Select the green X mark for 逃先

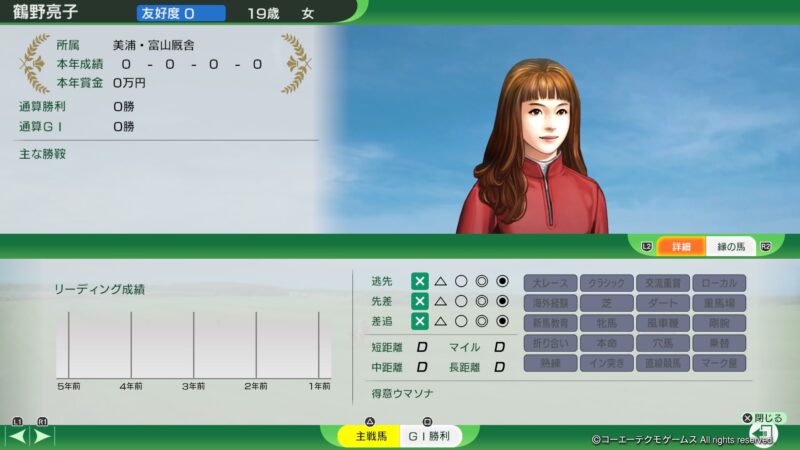[x=420, y=281]
